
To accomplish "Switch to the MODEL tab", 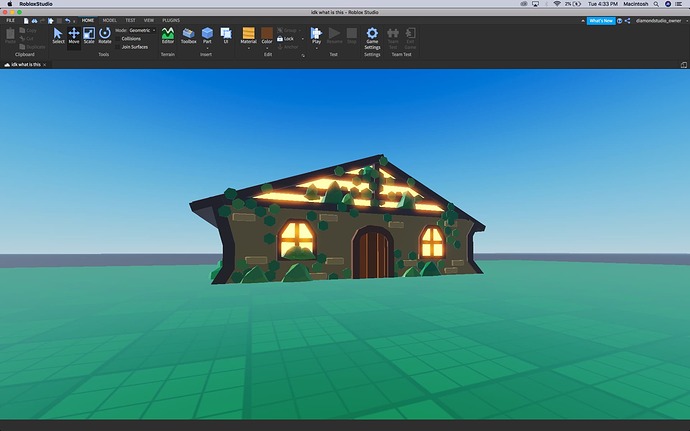I will click(110, 20).
